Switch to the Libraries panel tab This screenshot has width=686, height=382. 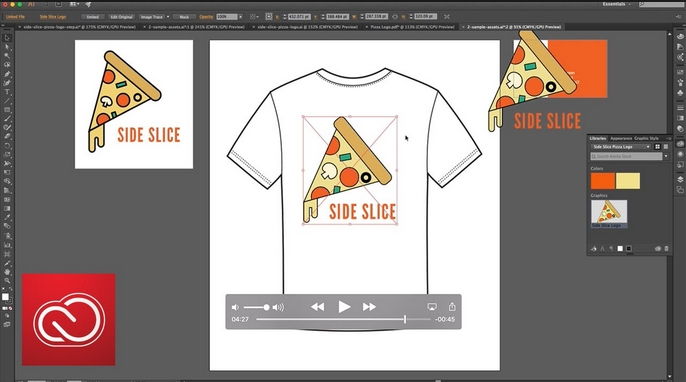(x=598, y=138)
